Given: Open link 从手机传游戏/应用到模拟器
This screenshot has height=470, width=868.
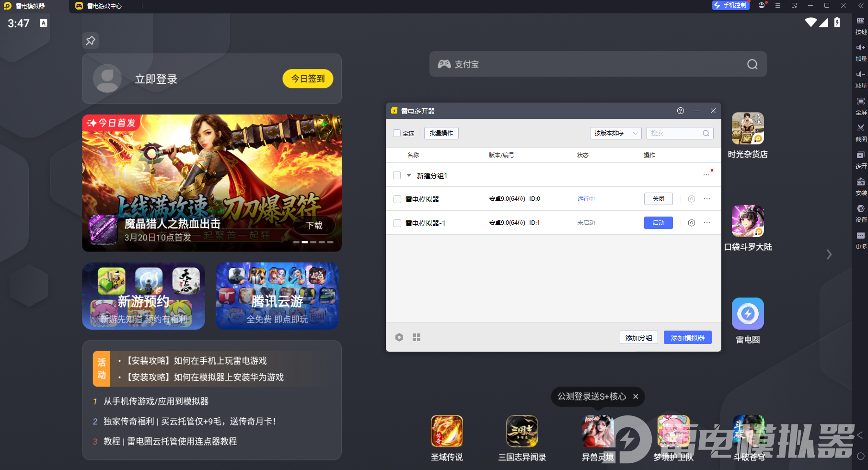Looking at the screenshot, I should point(156,401).
